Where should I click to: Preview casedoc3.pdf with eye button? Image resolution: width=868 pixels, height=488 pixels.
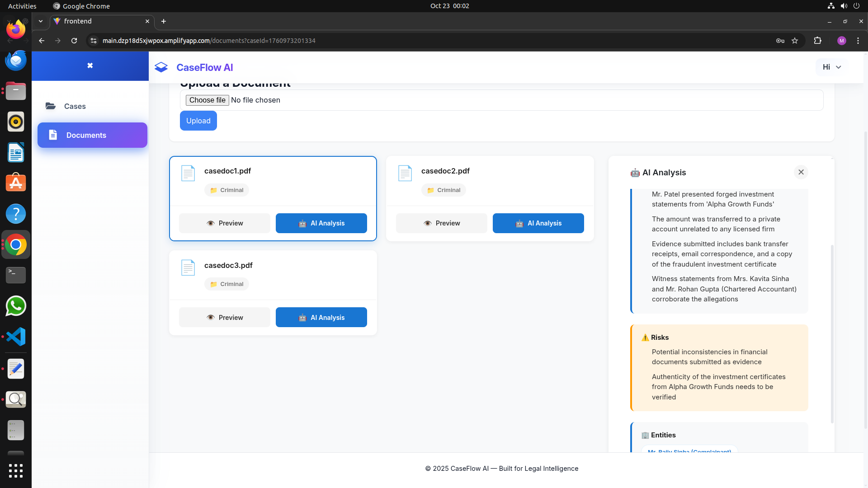[x=225, y=318]
